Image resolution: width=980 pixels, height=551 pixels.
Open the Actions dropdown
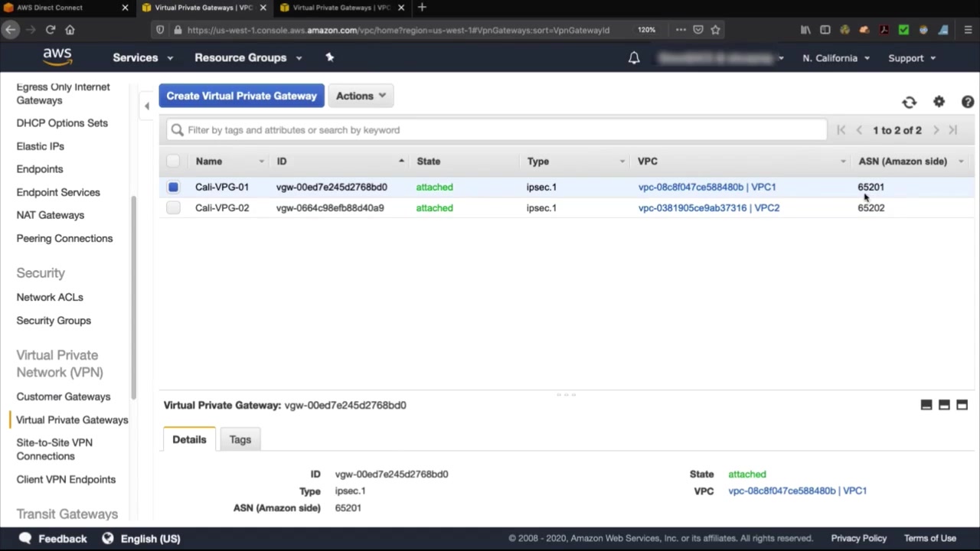361,96
